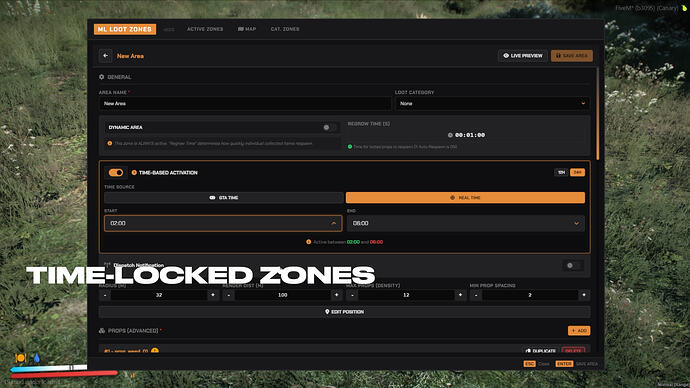Click the Area Name input field

[245, 104]
